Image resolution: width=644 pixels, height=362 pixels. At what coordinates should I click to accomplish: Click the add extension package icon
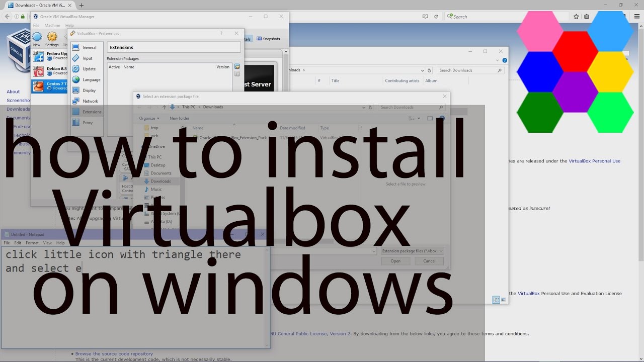(x=237, y=66)
